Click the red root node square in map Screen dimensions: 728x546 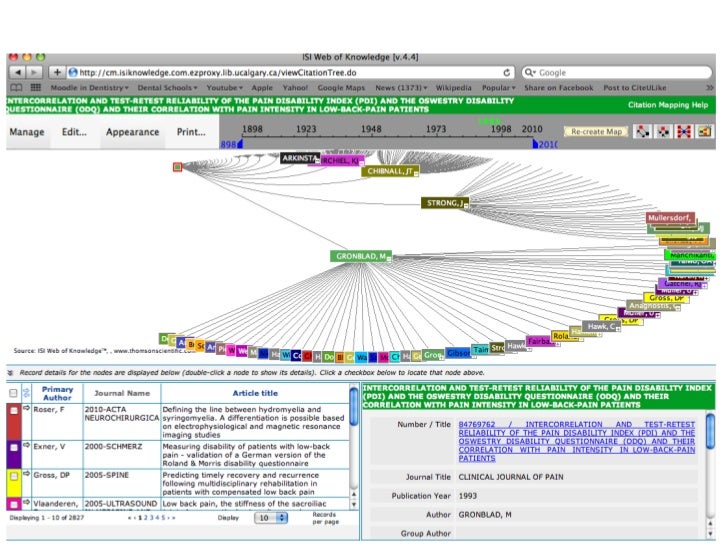177,167
